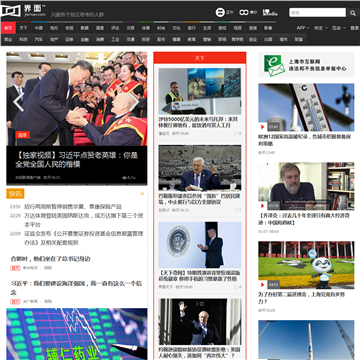Open the 快讯 orange section label
The image size is (360, 360).
pos(15,193)
